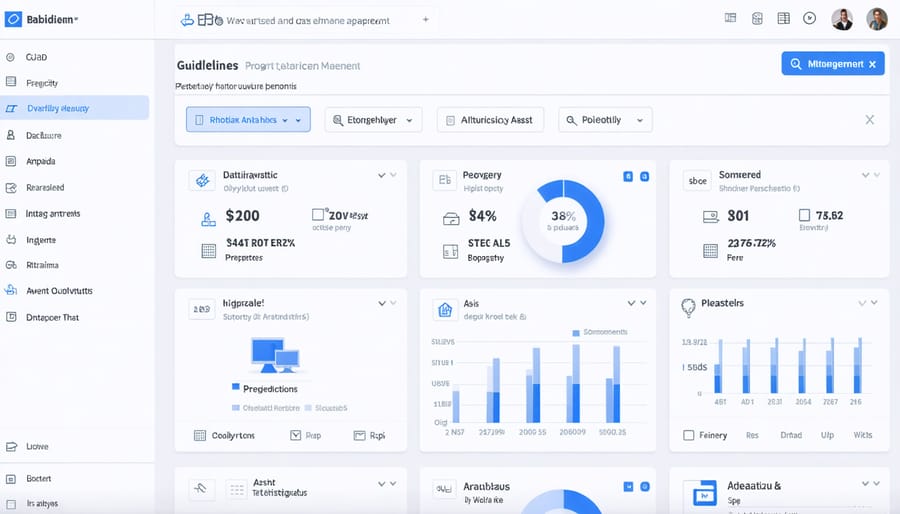Expand the Asht Tetehistigatus card chevron
The image size is (900, 514).
[382, 484]
